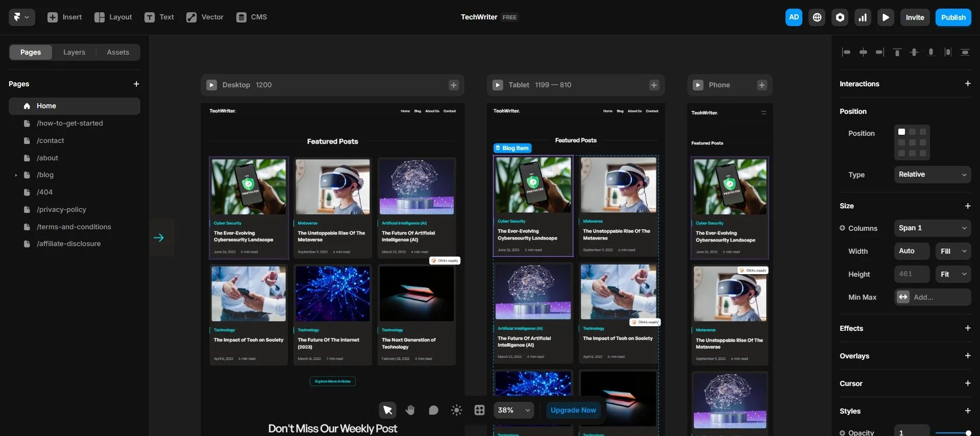Screen dimensions: 980x436
Task: Open the /terms-and-conditions page
Action: pos(75,227)
